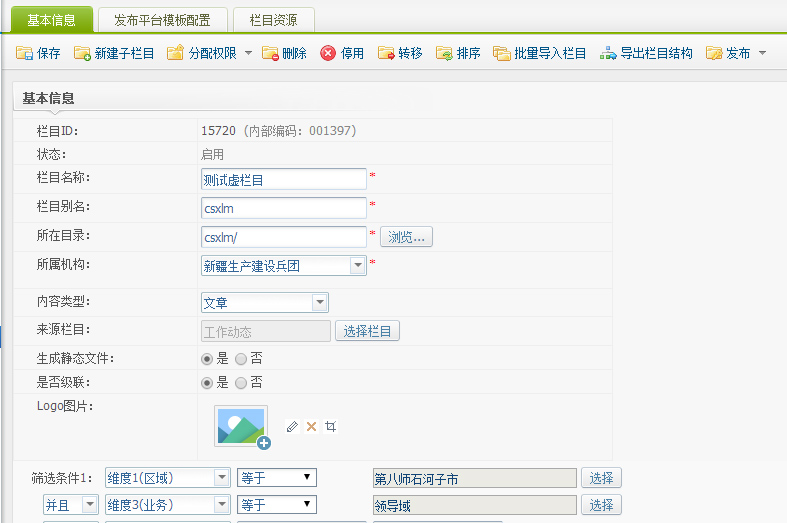Click 批量导入栏目 batch import icon

(502, 53)
